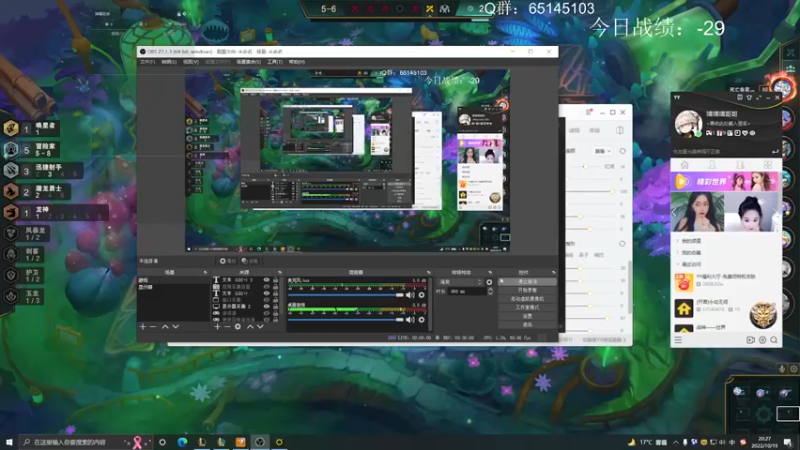Move the selected scene up

(x=165, y=327)
